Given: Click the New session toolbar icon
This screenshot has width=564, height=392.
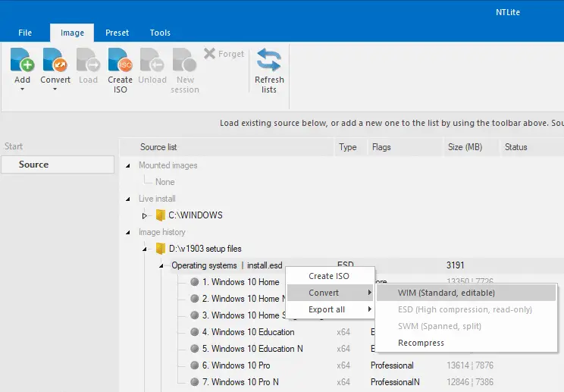Looking at the screenshot, I should tap(184, 60).
